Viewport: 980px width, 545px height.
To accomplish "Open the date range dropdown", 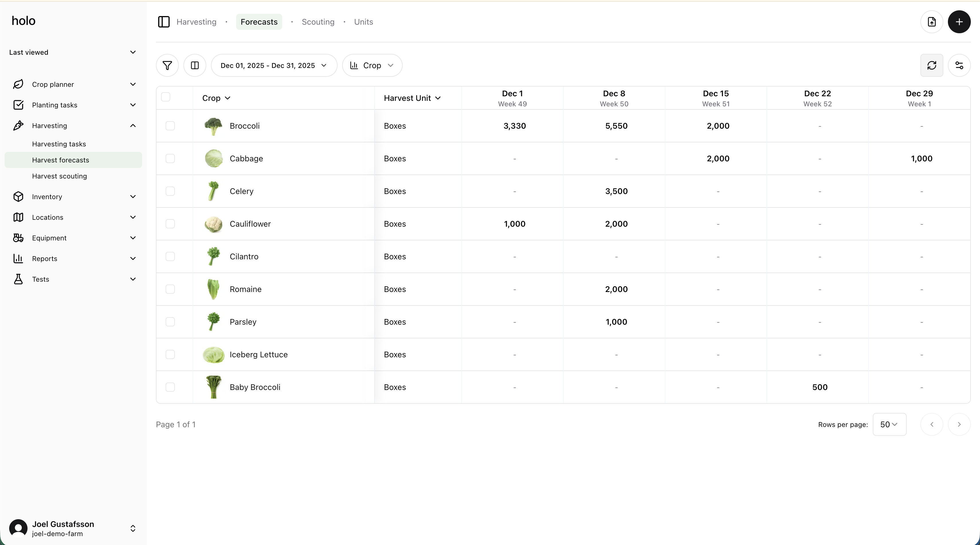I will coord(274,65).
